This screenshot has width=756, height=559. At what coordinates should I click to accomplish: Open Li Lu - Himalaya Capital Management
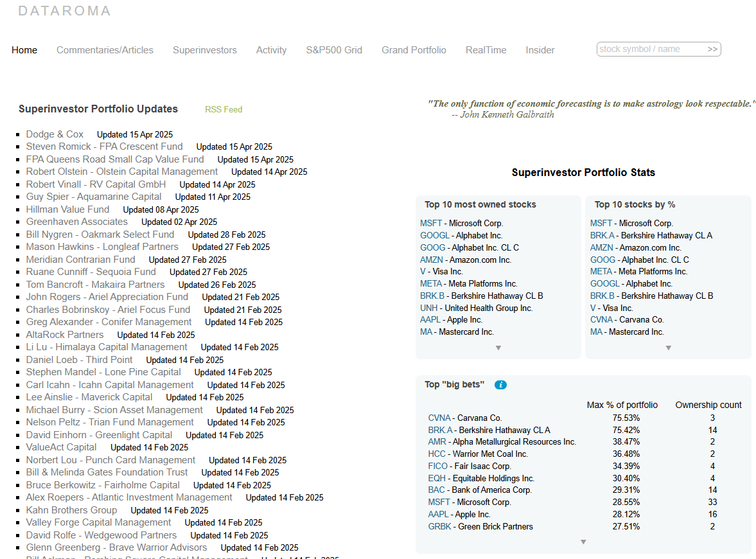(x=107, y=347)
